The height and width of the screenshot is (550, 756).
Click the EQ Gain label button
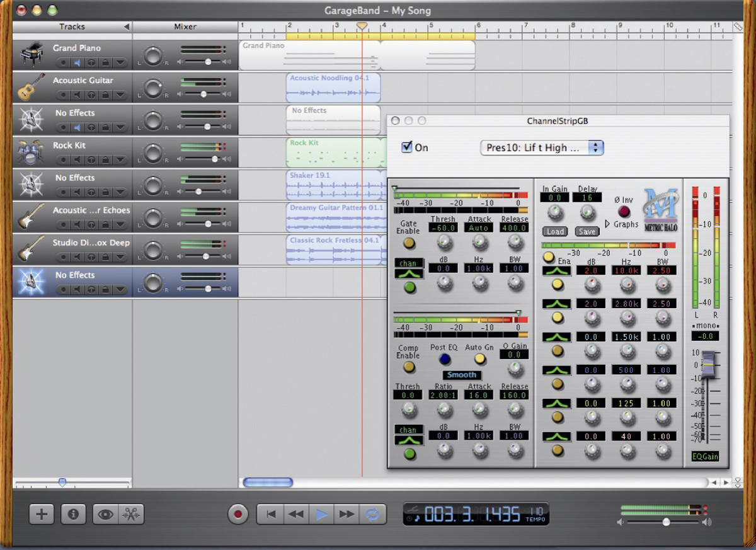pyautogui.click(x=705, y=457)
